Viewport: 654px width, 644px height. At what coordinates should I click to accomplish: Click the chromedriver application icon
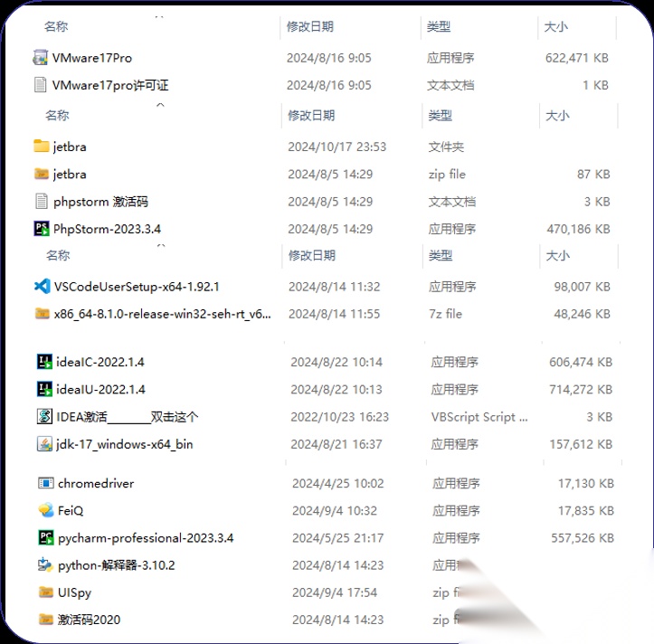[x=46, y=483]
